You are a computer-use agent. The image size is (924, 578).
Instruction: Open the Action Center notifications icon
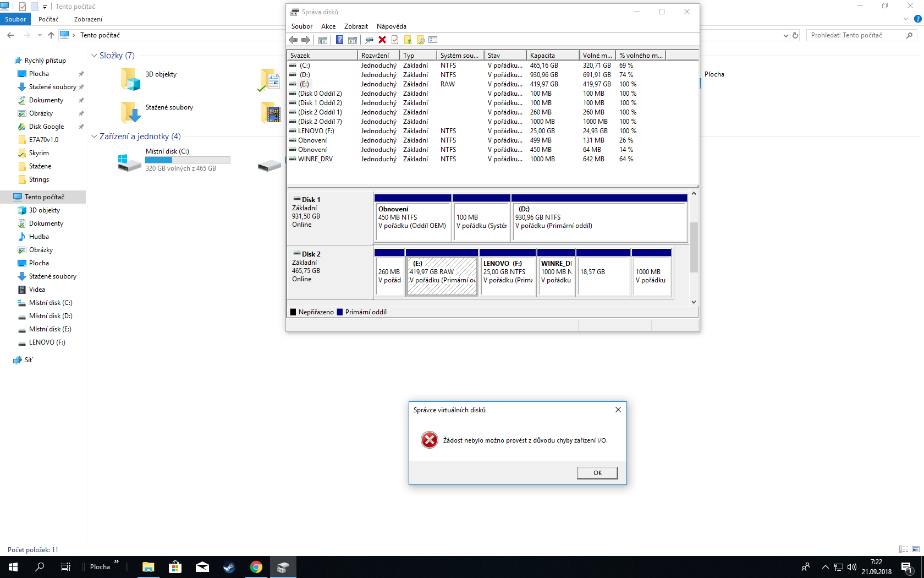click(x=907, y=567)
